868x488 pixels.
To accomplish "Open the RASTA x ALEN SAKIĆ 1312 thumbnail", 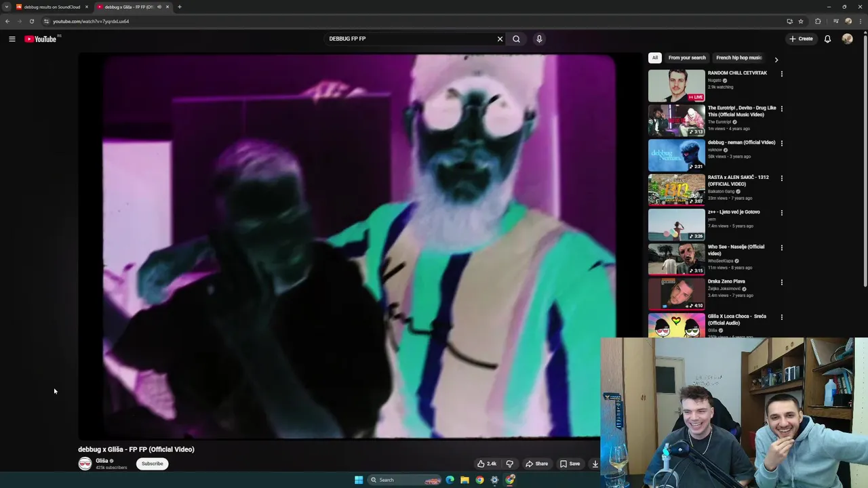I will click(676, 190).
